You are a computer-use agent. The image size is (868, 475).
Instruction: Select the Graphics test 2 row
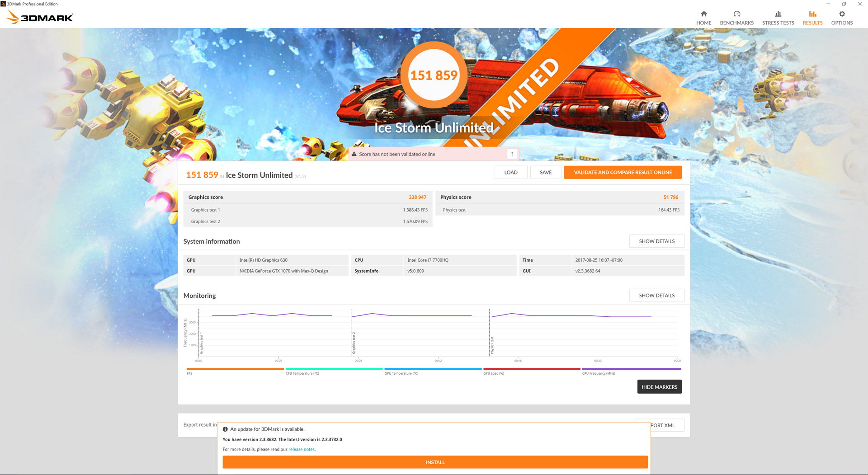click(308, 221)
